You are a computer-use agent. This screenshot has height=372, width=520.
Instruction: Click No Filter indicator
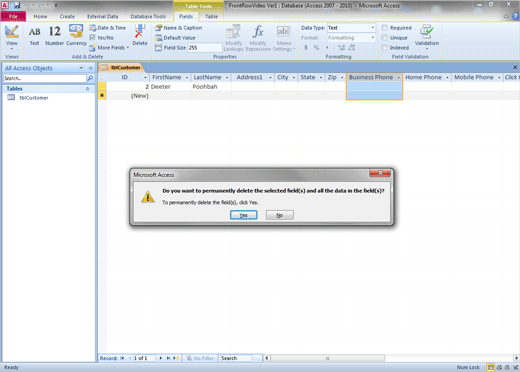click(x=200, y=358)
